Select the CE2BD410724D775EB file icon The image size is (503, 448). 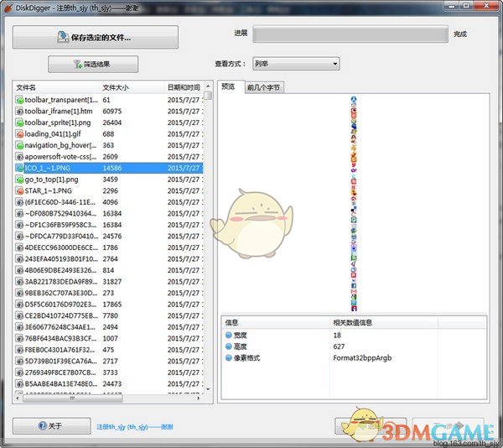coord(19,315)
